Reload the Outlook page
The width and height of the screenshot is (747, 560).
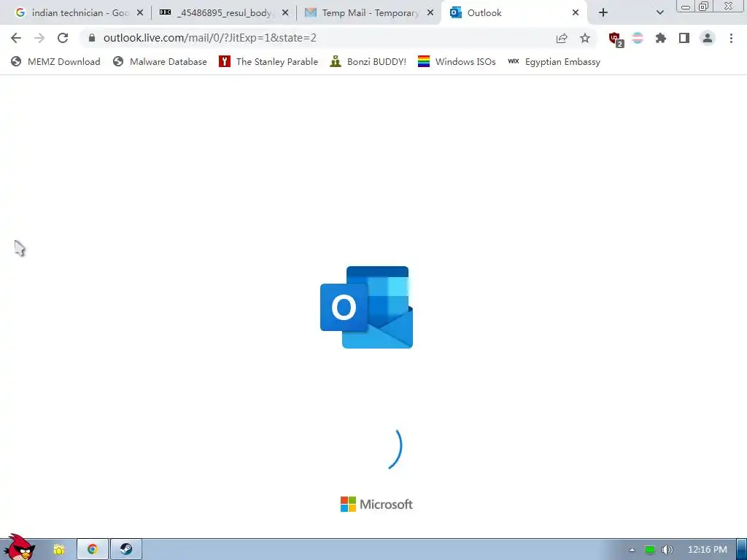point(63,38)
